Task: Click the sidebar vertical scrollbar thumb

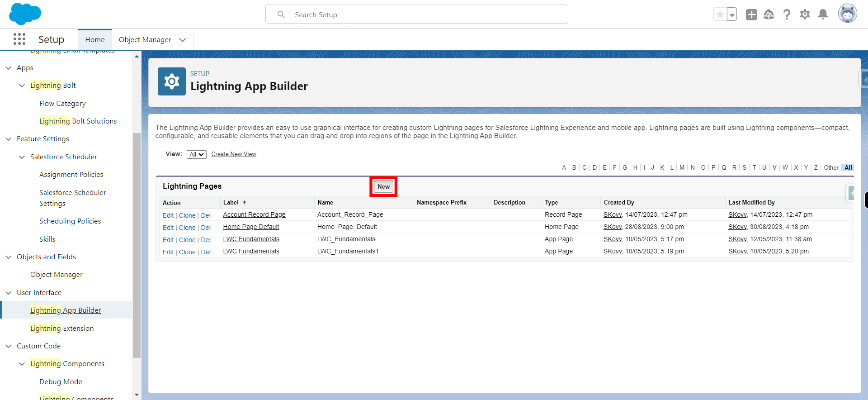Action: point(137,246)
